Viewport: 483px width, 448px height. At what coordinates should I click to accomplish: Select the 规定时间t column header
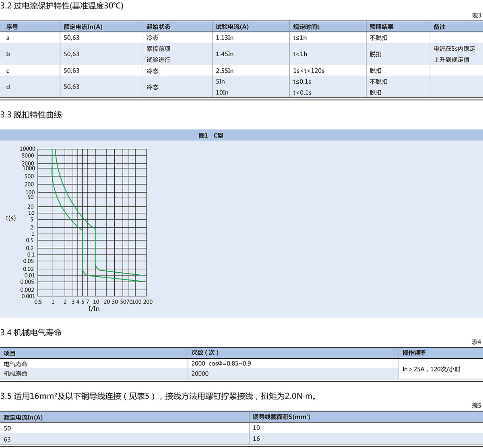click(306, 27)
